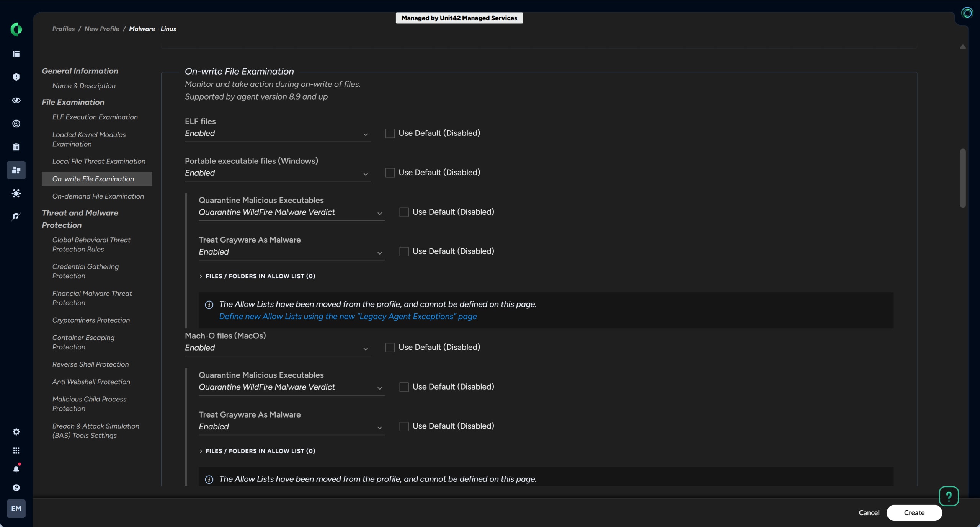This screenshot has width=980, height=527.
Task: Click the green floating help button
Action: [x=949, y=496]
